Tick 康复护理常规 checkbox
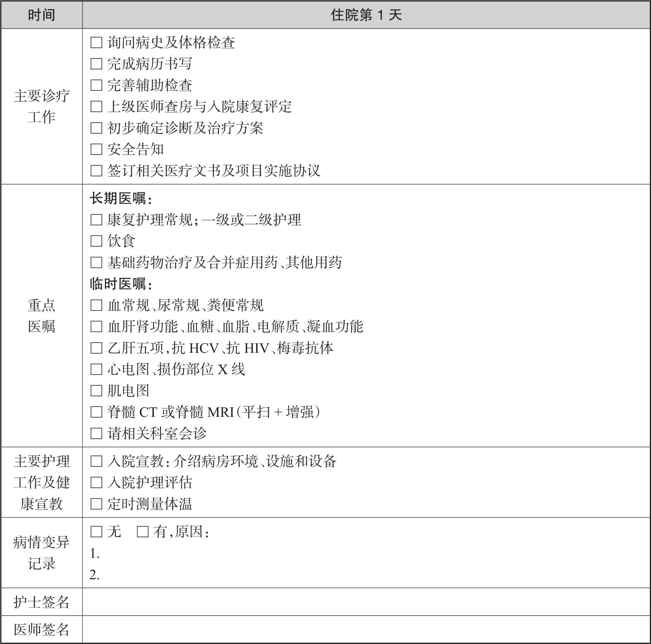651x644 pixels. coord(97,220)
